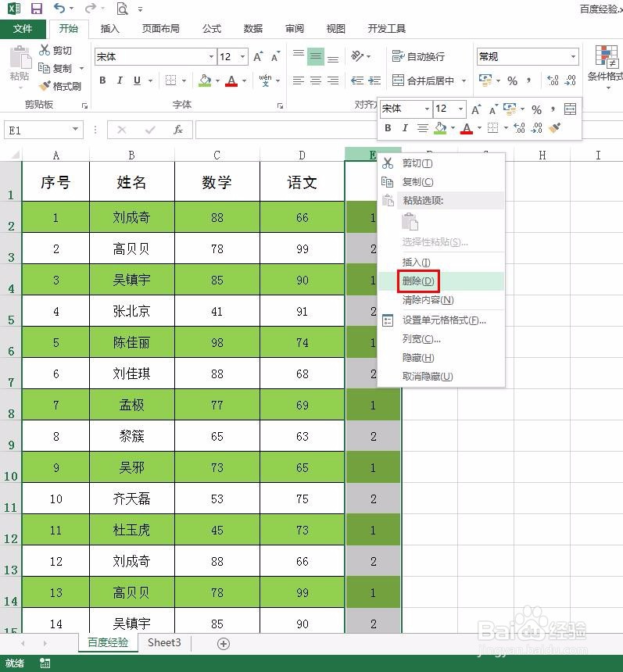Toggle Bold in the ribbon font group

(102, 80)
